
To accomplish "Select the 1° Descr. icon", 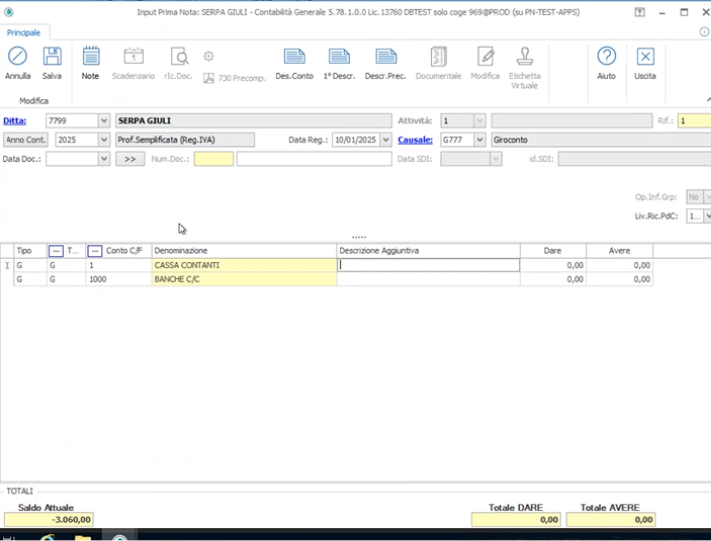I will [339, 62].
